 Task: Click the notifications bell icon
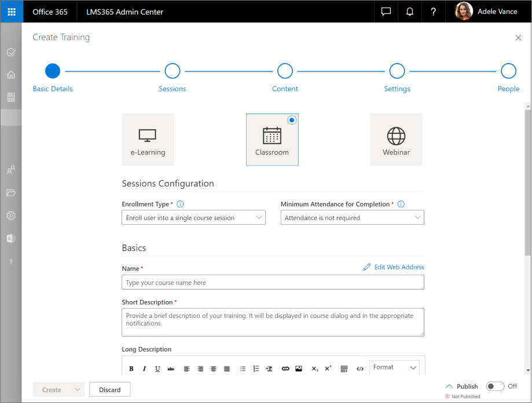pyautogui.click(x=409, y=12)
